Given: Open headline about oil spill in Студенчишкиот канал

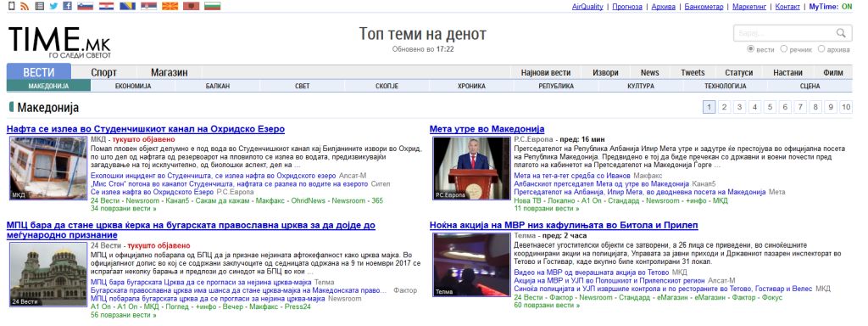Looking at the screenshot, I should (x=146, y=129).
